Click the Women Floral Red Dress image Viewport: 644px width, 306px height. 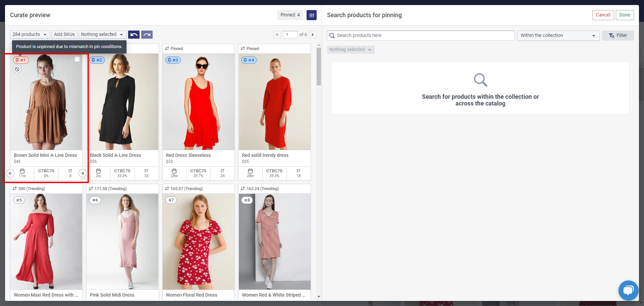199,242
